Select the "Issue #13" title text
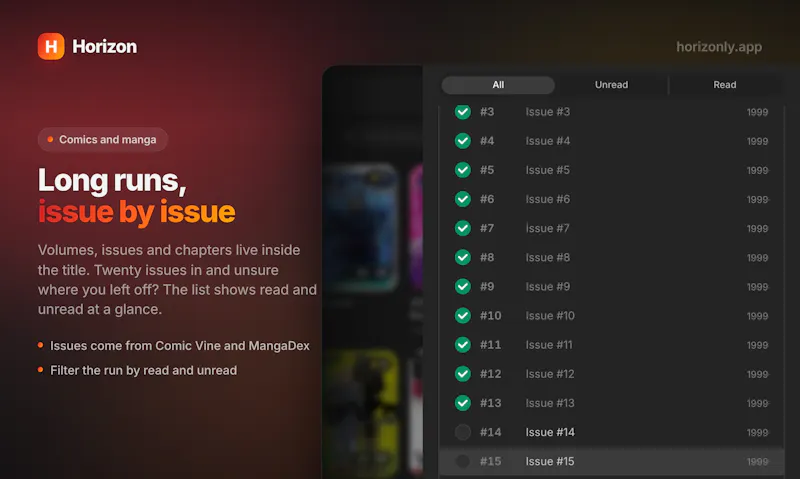 point(550,403)
